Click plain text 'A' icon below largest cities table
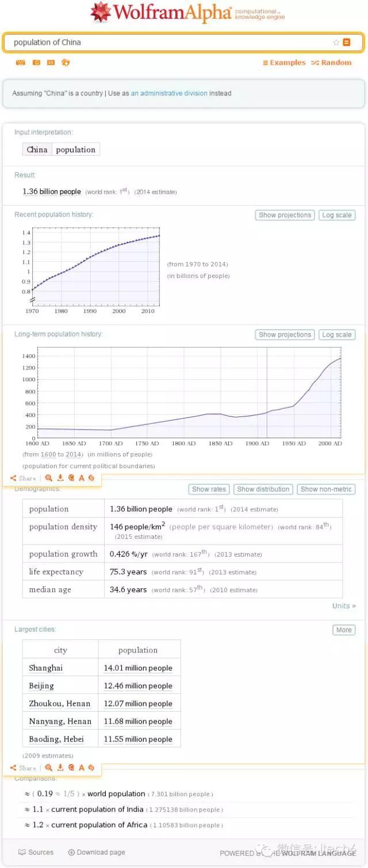 tap(82, 767)
